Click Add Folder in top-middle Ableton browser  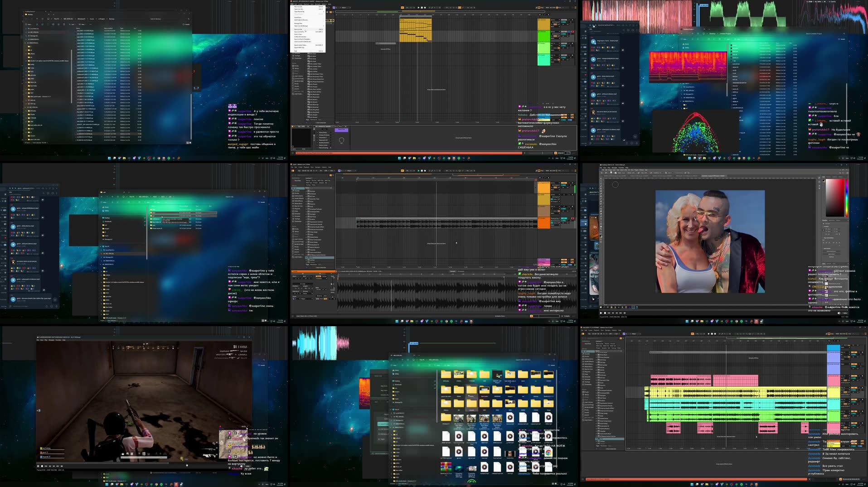click(x=298, y=94)
